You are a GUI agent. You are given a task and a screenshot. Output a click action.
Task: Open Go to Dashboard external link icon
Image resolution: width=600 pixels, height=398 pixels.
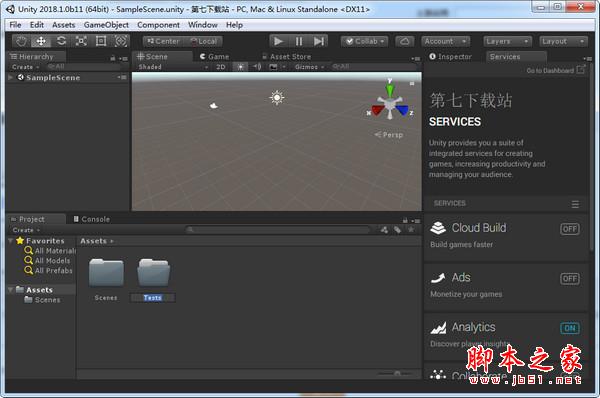pyautogui.click(x=581, y=69)
